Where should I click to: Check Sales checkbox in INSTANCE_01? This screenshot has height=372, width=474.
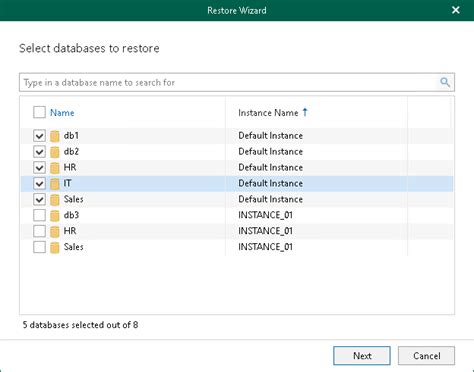tap(39, 247)
